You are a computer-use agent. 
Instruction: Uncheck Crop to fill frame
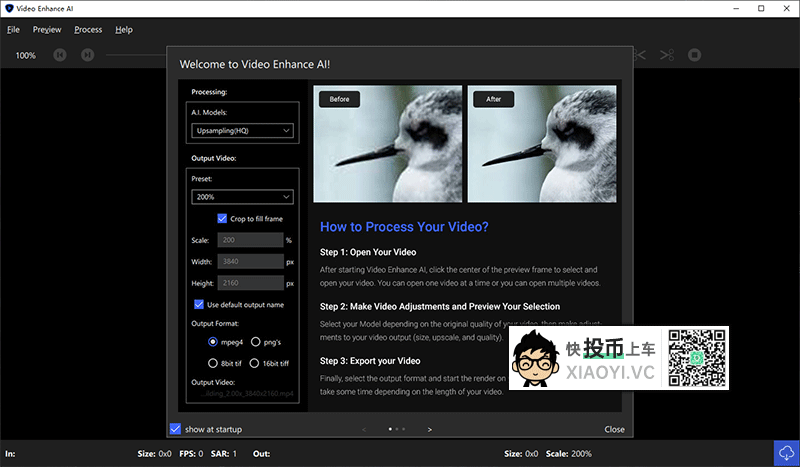click(x=222, y=218)
